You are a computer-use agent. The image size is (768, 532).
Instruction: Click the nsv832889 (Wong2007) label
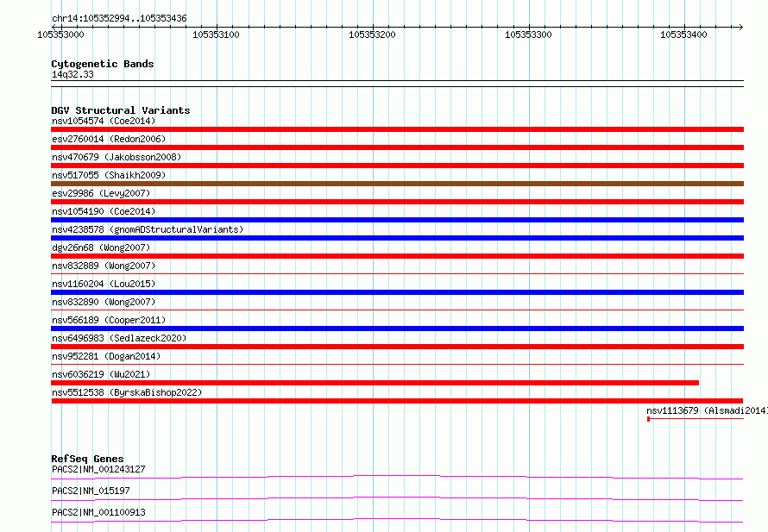click(104, 266)
